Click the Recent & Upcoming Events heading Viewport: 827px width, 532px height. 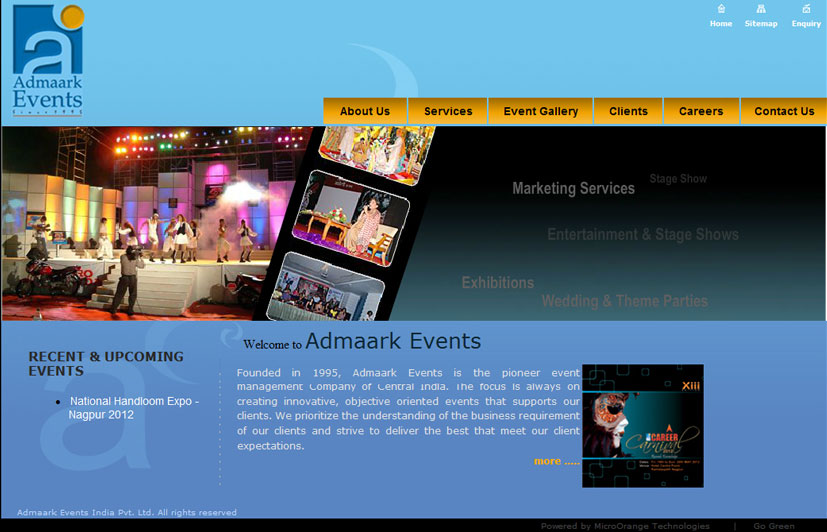[x=106, y=364]
